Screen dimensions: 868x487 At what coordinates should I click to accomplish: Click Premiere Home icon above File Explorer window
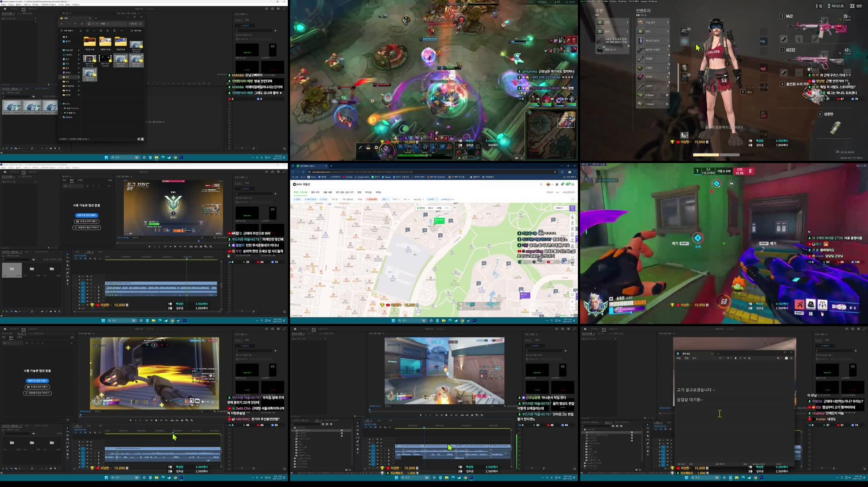tap(5, 9)
